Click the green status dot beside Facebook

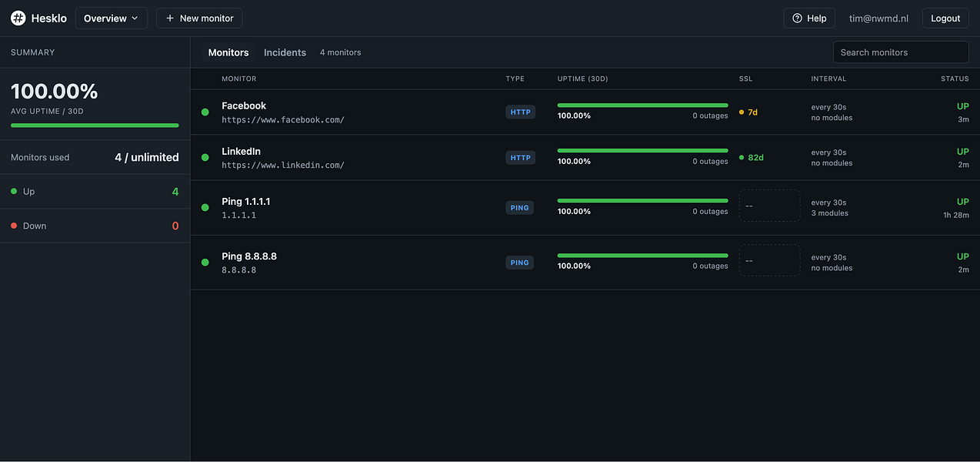205,112
